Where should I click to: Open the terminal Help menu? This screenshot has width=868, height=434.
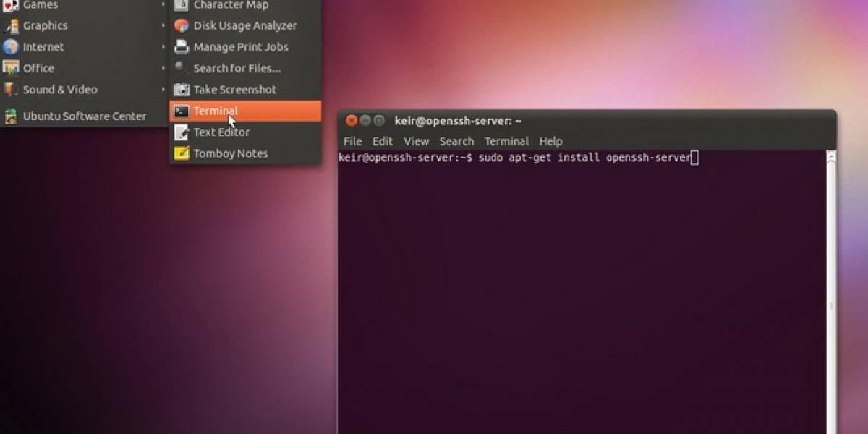click(x=550, y=141)
